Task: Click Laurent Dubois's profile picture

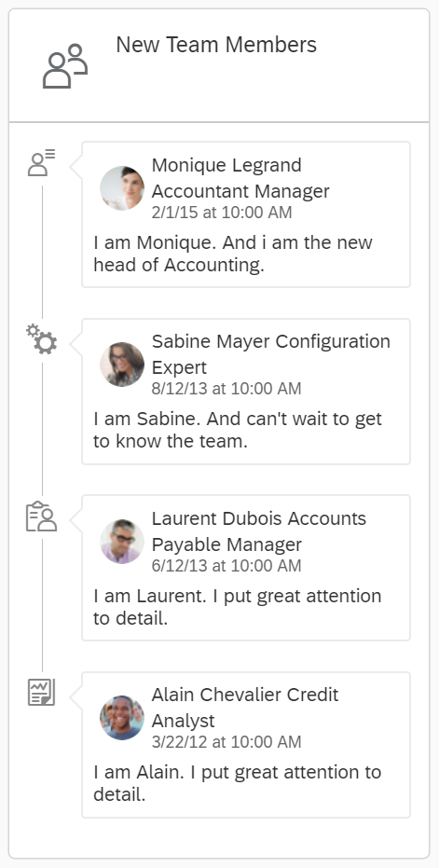Action: point(122,542)
